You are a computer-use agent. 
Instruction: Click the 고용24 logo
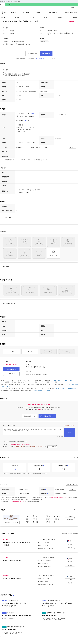3,12
